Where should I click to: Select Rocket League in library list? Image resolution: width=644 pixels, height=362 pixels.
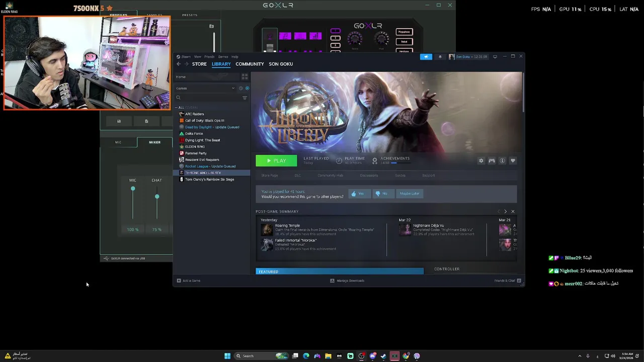coord(210,166)
